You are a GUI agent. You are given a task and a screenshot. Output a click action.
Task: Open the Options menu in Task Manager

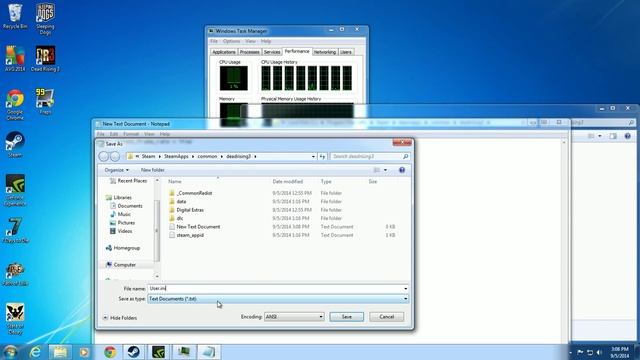[231, 41]
